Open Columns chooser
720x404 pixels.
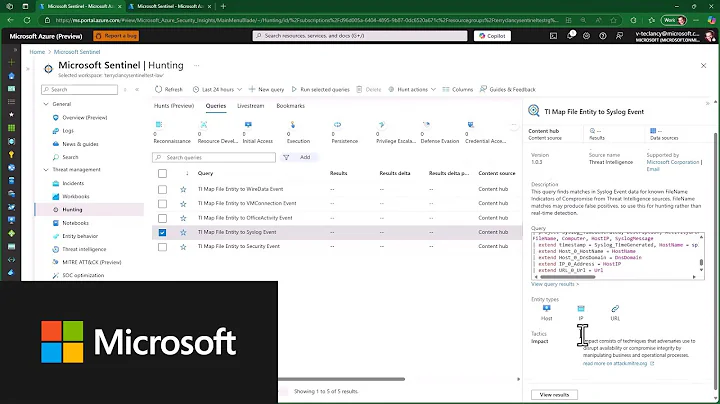tap(457, 90)
